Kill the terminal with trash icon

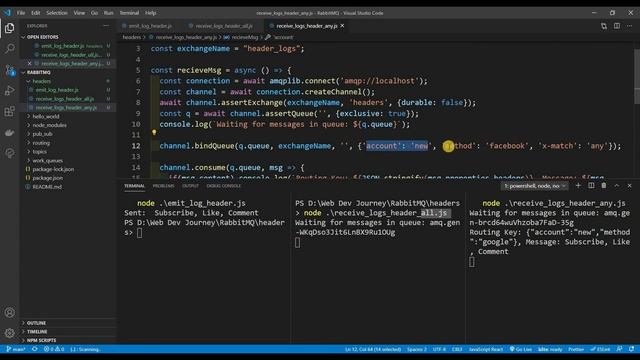pos(604,186)
